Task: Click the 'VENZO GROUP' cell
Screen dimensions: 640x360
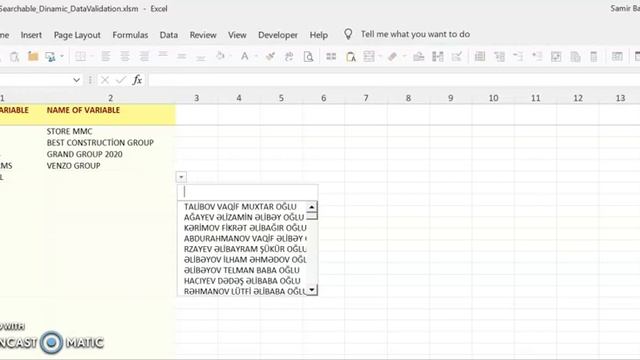Action: point(73,166)
